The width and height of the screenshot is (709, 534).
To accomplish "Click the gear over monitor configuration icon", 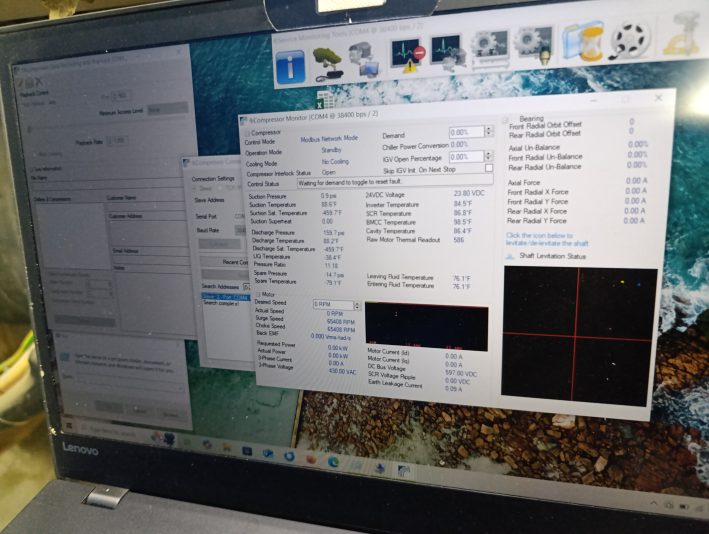I will tap(490, 49).
